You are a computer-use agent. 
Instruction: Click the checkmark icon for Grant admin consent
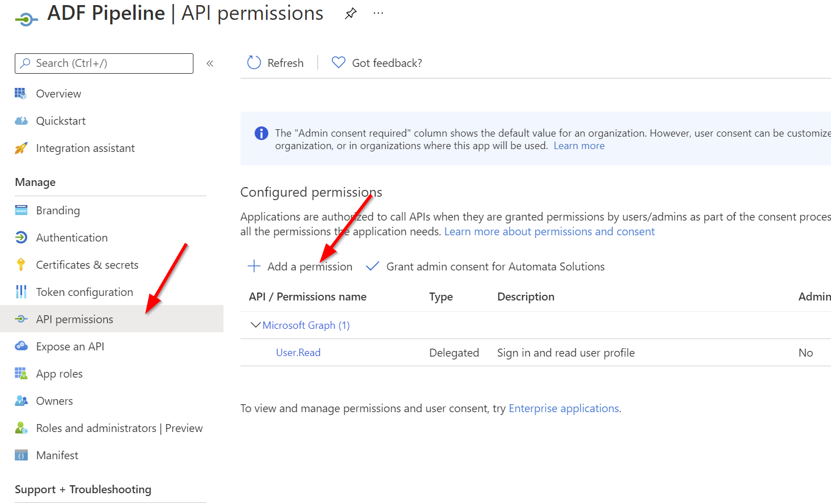tap(373, 266)
